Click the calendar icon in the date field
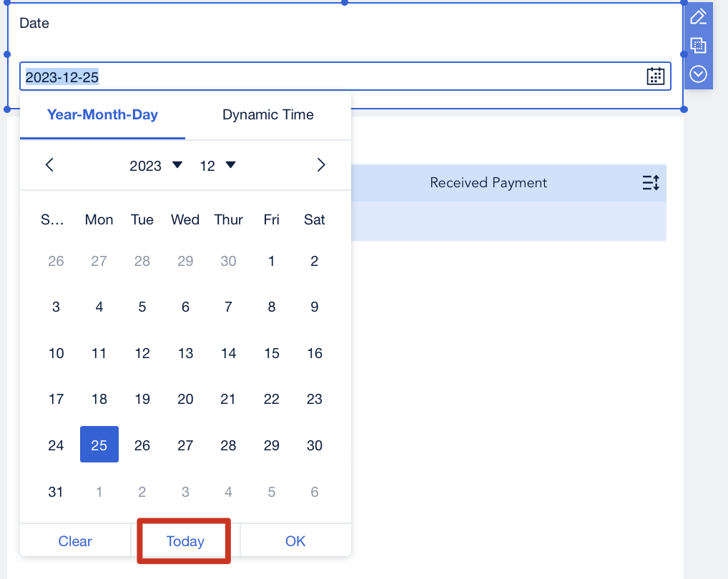728x579 pixels. tap(655, 76)
